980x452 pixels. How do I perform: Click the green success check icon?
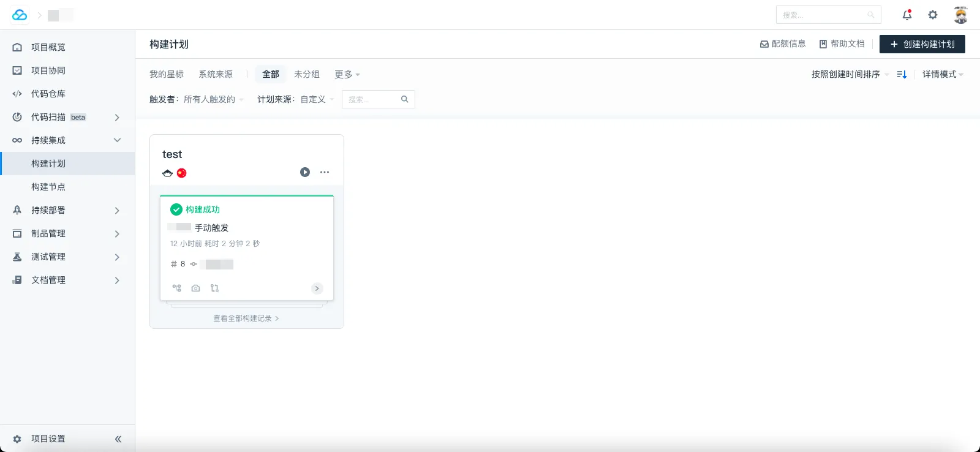tap(176, 209)
